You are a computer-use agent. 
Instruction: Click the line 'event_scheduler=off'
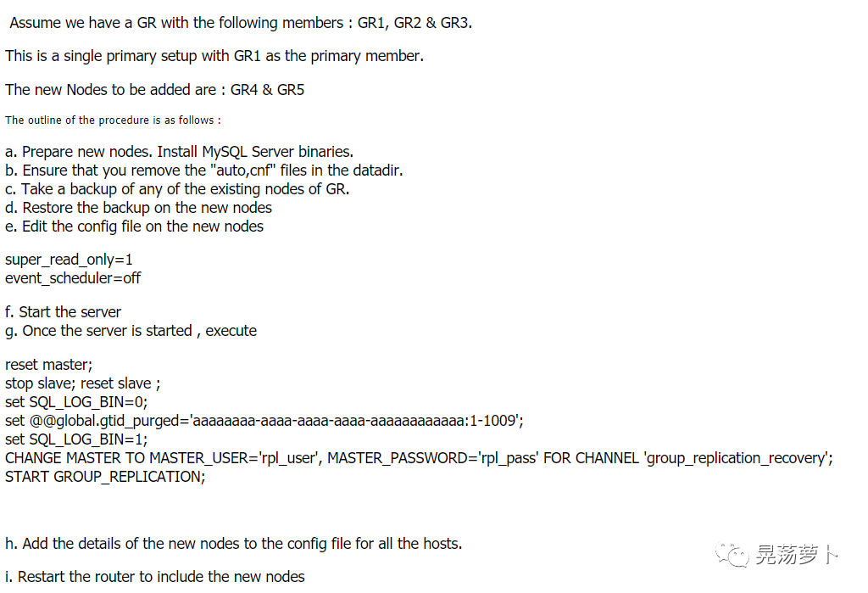pyautogui.click(x=73, y=277)
